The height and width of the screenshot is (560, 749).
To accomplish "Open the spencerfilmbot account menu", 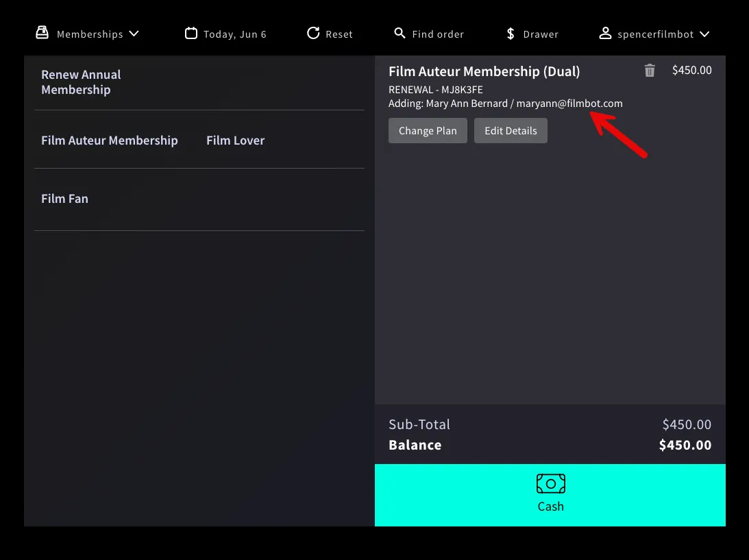I will coord(654,34).
